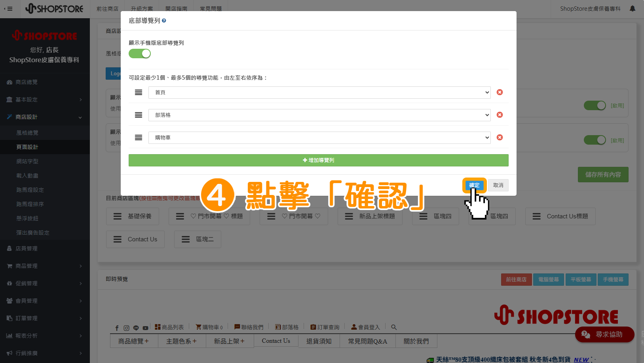
Task: Switch preview to 平板螢幕
Action: coord(581,279)
